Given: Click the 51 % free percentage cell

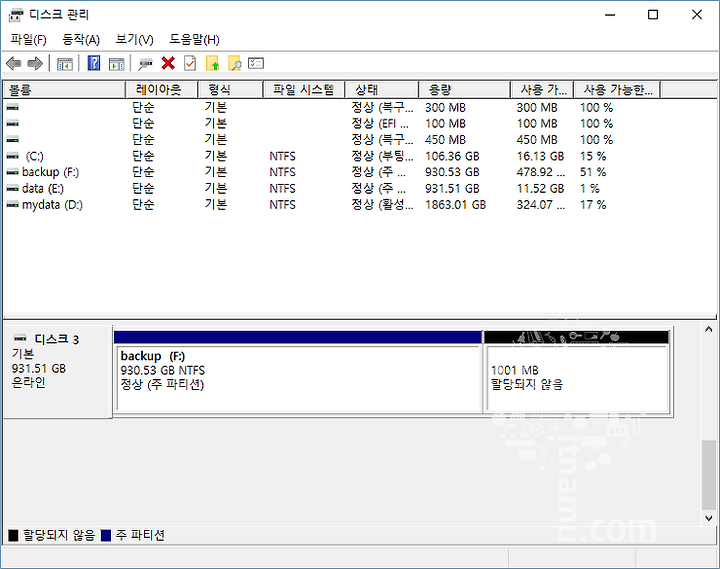Looking at the screenshot, I should click(593, 172).
